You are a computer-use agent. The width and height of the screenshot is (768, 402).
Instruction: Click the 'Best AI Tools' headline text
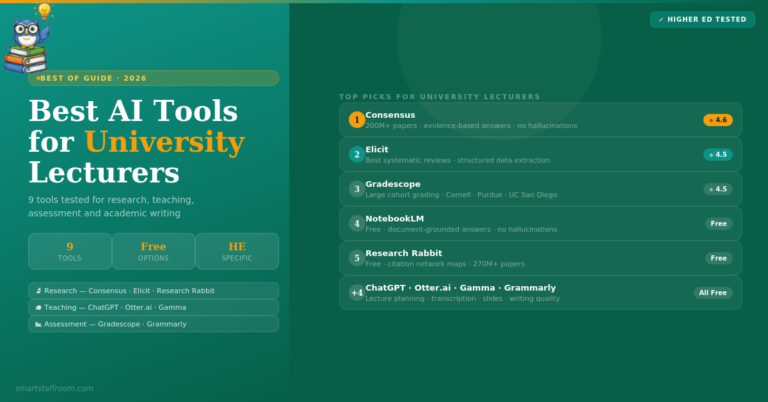tap(133, 111)
